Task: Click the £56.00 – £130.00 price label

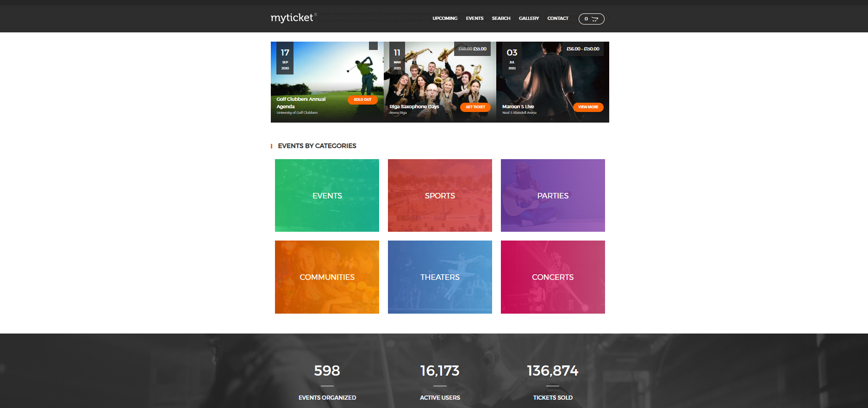Action: [x=583, y=49]
